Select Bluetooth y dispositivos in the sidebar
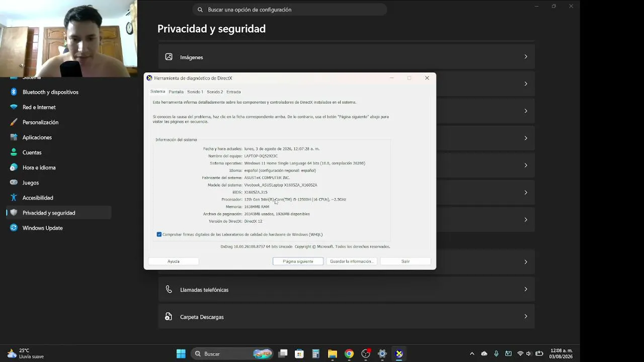Image resolution: width=644 pixels, height=362 pixels. (x=50, y=92)
